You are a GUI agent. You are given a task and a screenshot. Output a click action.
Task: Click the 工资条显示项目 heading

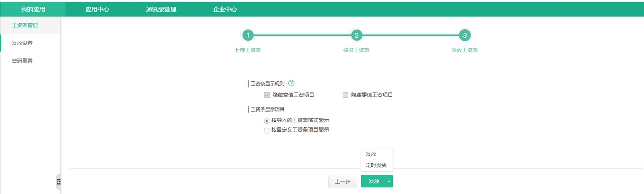[267, 109]
